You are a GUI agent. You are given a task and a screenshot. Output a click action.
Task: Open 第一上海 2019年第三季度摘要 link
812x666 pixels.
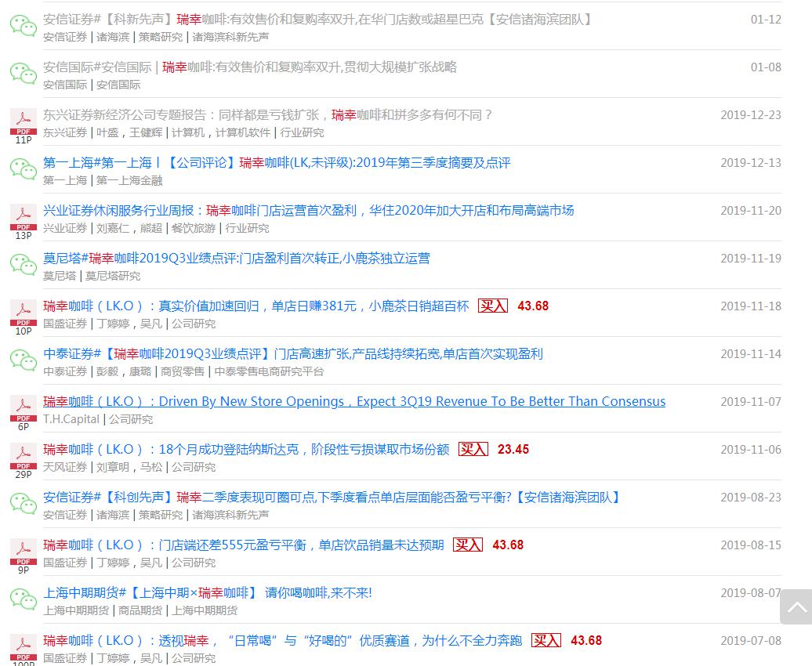(x=277, y=163)
